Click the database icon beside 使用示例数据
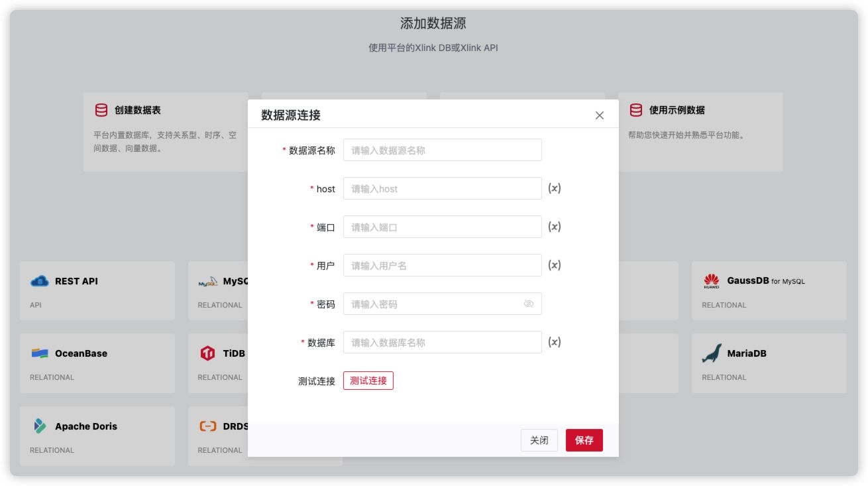Screen dimensions: 868x486 point(637,110)
